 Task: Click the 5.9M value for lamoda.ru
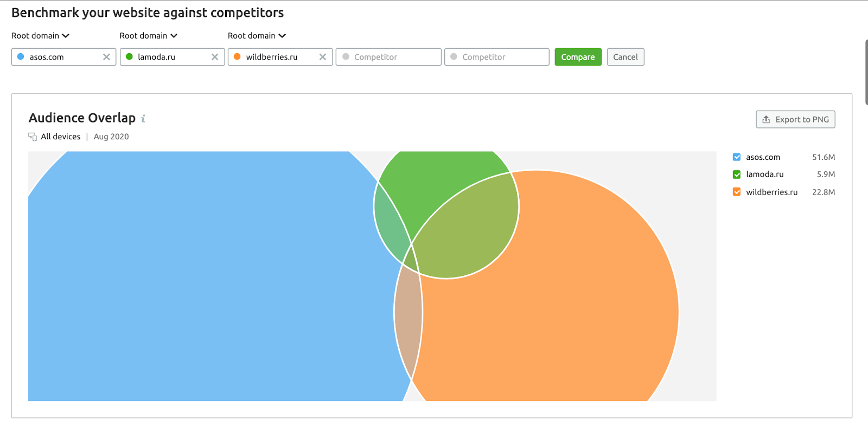coord(826,175)
